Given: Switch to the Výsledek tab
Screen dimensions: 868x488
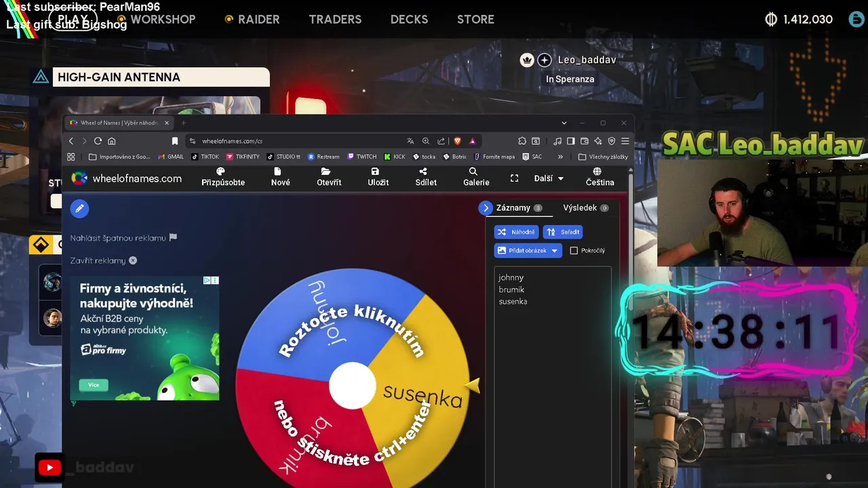Looking at the screenshot, I should point(586,208).
